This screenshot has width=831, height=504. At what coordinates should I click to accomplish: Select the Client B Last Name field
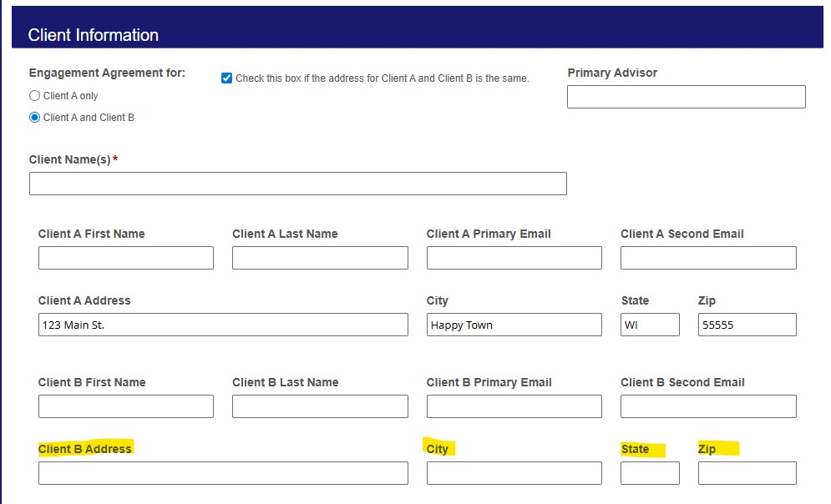320,406
